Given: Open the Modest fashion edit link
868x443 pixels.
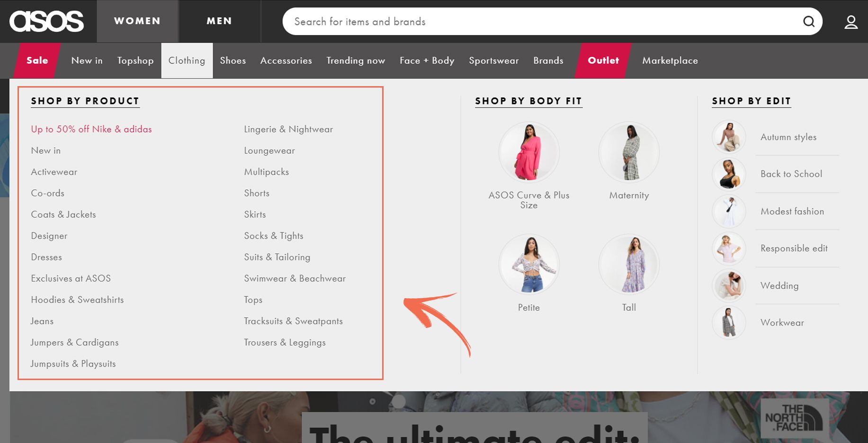Looking at the screenshot, I should (792, 211).
